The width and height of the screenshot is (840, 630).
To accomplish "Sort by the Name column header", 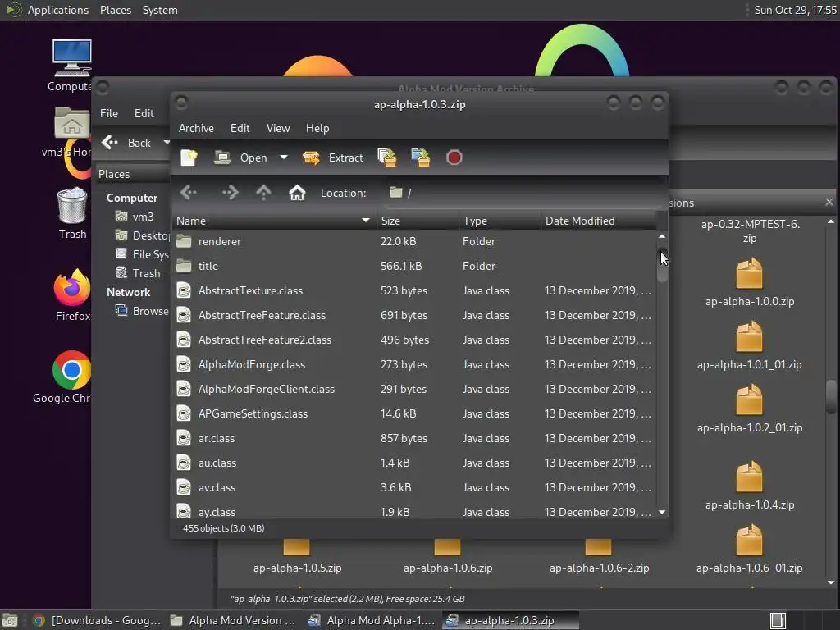I will [274, 221].
